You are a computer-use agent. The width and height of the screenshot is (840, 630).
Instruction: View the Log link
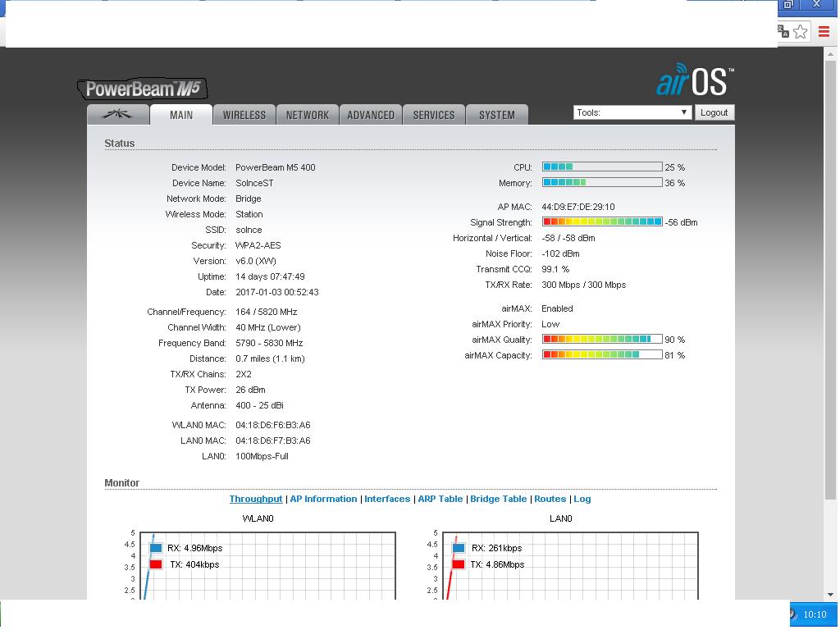[582, 499]
